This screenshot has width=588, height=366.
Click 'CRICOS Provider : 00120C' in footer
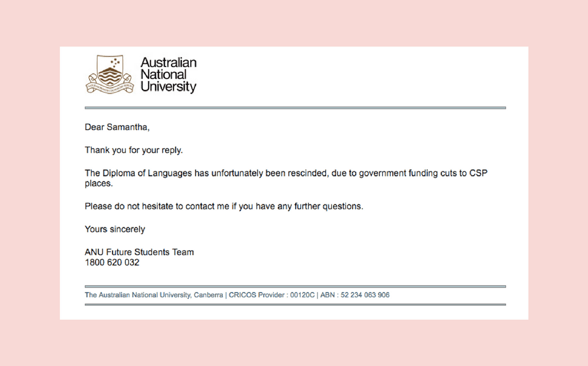click(x=272, y=295)
